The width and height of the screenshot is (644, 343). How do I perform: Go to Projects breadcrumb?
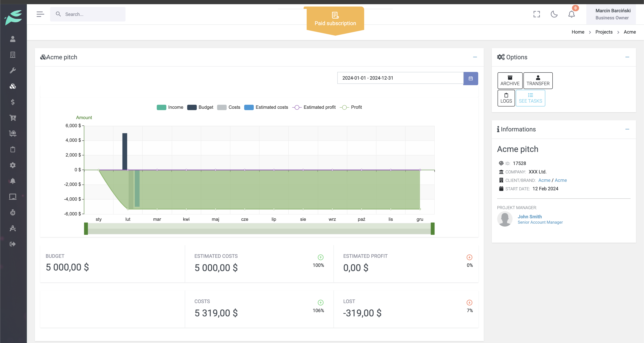coord(604,32)
